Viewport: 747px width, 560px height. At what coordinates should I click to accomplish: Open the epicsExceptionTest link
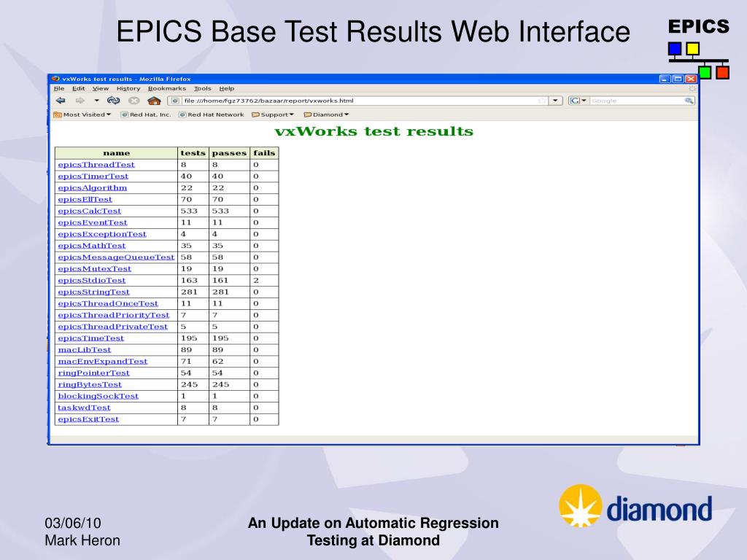click(102, 234)
